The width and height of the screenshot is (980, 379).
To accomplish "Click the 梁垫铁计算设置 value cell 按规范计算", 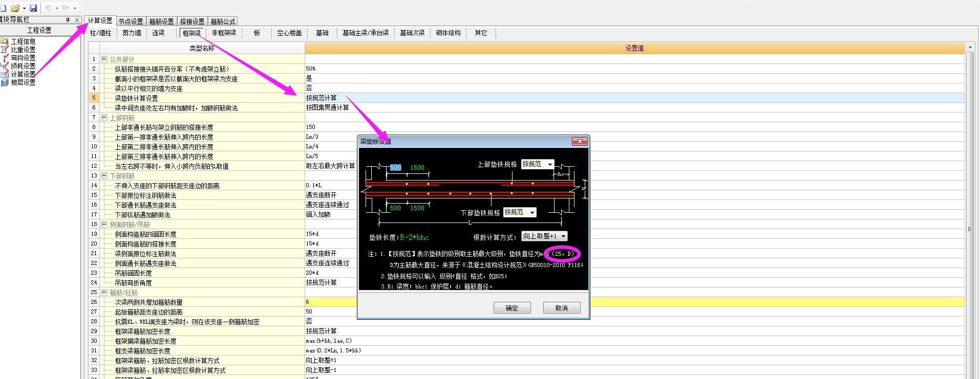I will pyautogui.click(x=635, y=98).
